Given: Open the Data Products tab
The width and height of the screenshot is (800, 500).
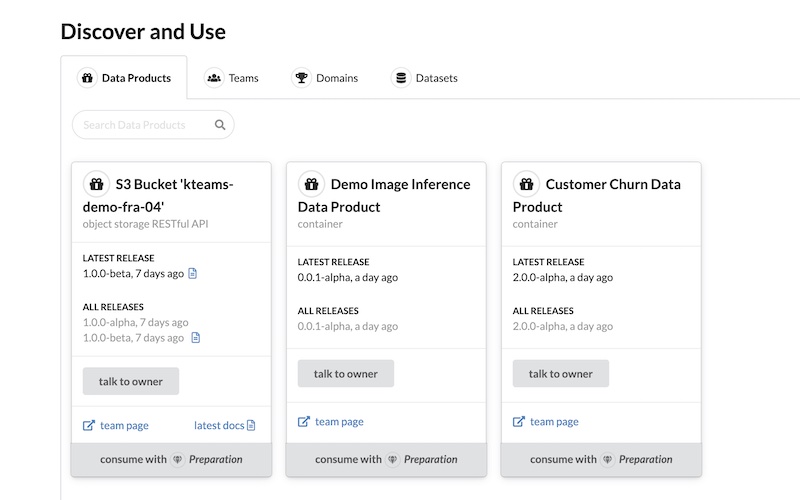Looking at the screenshot, I should [x=124, y=78].
